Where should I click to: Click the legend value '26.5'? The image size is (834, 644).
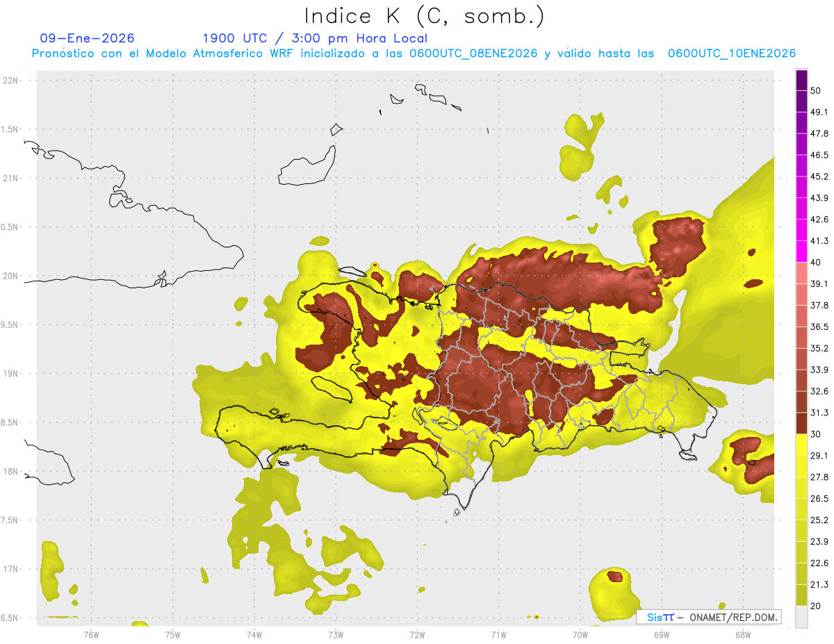pyautogui.click(x=819, y=498)
